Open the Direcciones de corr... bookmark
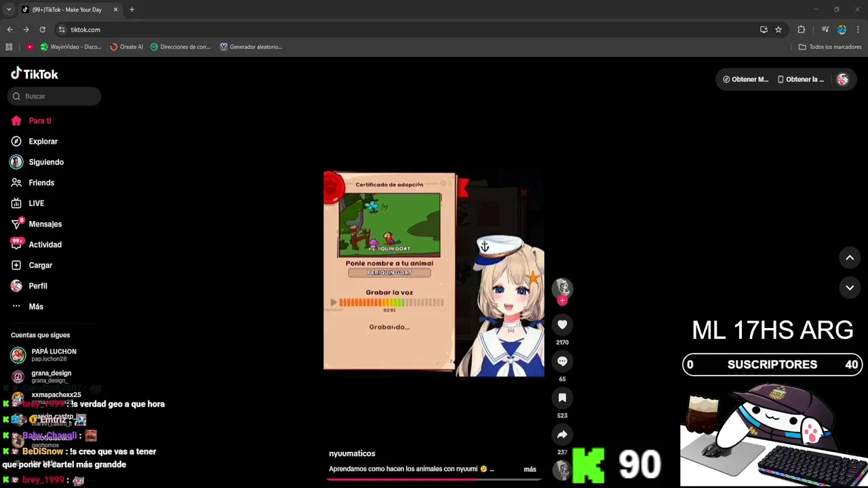868x488 pixels. pos(180,47)
